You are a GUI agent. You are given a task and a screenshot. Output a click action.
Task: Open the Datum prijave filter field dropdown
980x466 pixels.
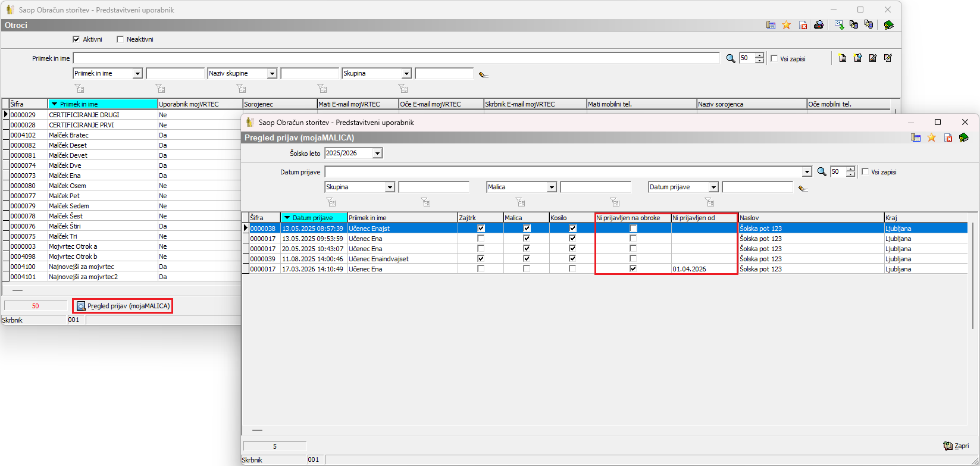tap(714, 187)
